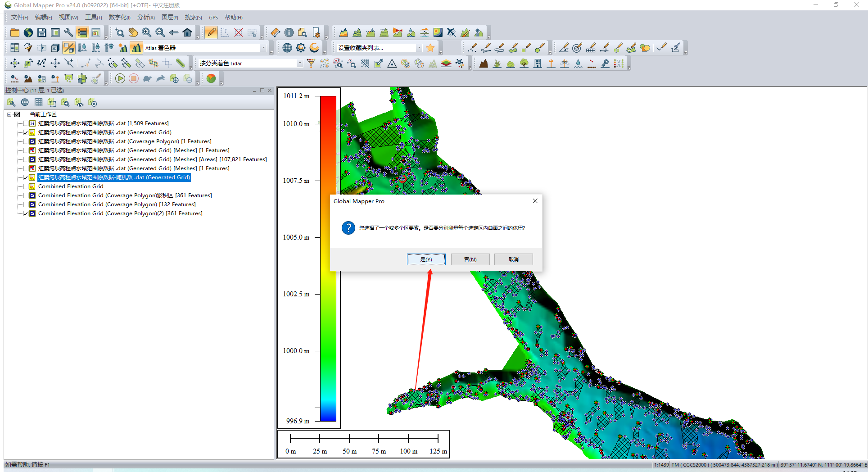Click the map distance scale bar
This screenshot has width=868, height=472.
coord(364,444)
